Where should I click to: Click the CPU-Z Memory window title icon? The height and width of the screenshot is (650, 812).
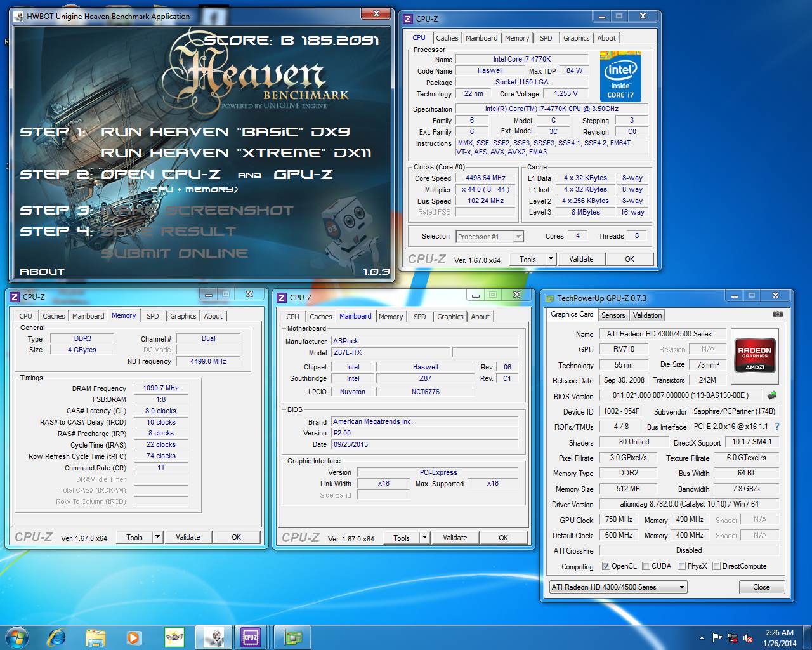tap(15, 296)
